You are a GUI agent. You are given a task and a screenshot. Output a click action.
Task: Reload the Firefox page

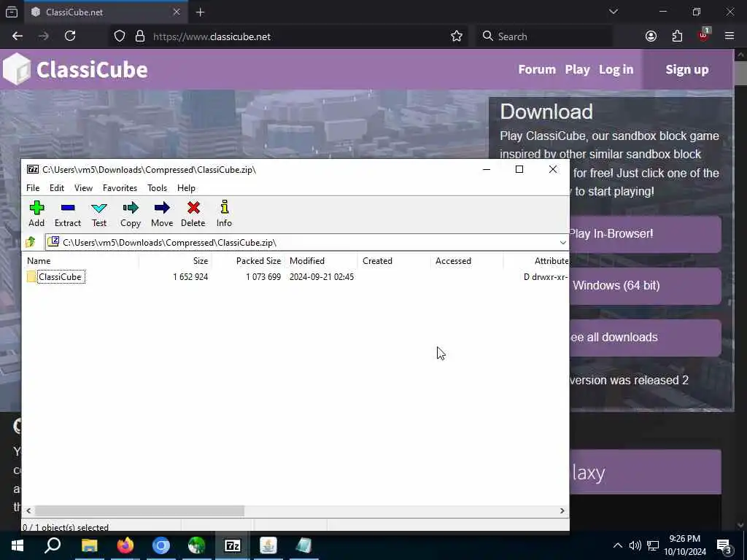pos(70,36)
